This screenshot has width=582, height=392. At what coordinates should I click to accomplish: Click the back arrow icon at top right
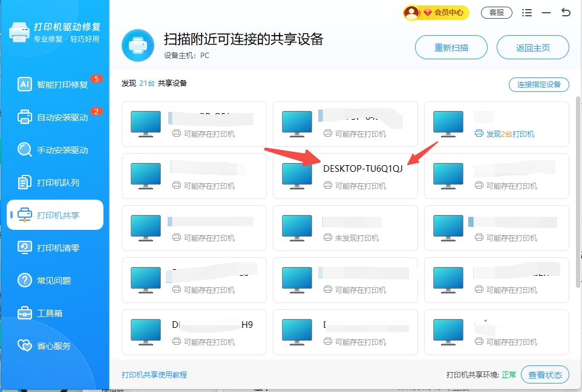pos(566,12)
